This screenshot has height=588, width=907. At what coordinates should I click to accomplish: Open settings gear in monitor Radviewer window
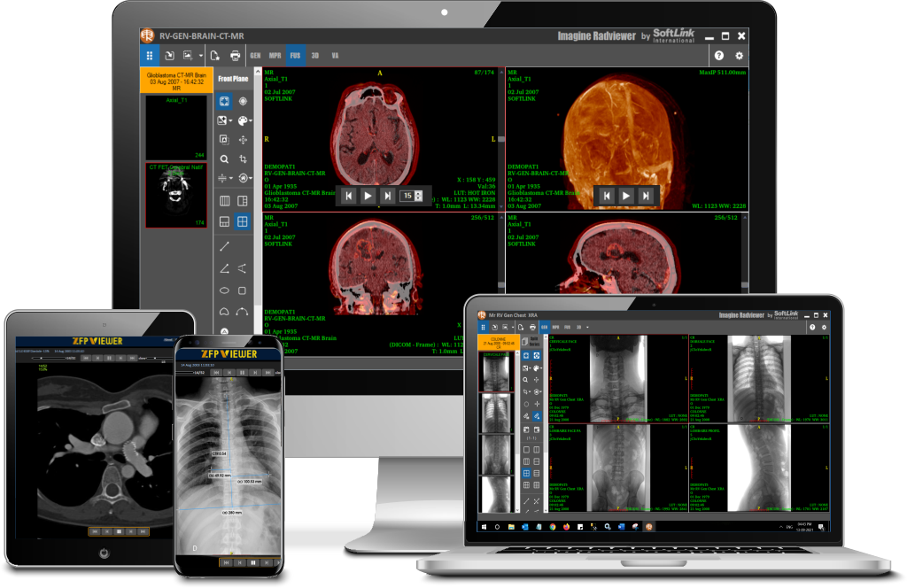click(739, 56)
